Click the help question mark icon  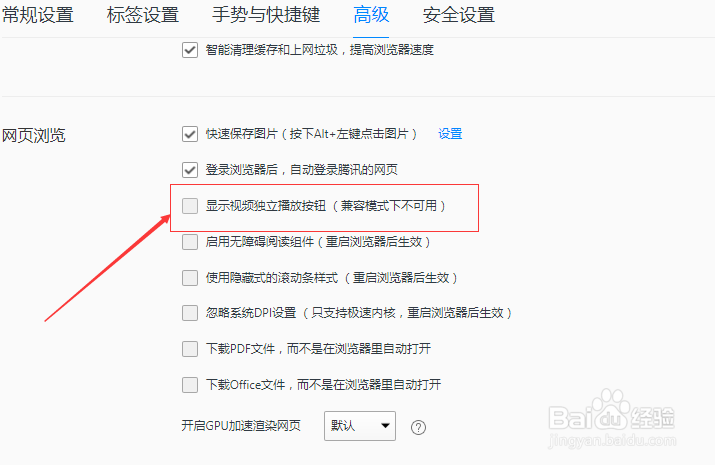(418, 427)
